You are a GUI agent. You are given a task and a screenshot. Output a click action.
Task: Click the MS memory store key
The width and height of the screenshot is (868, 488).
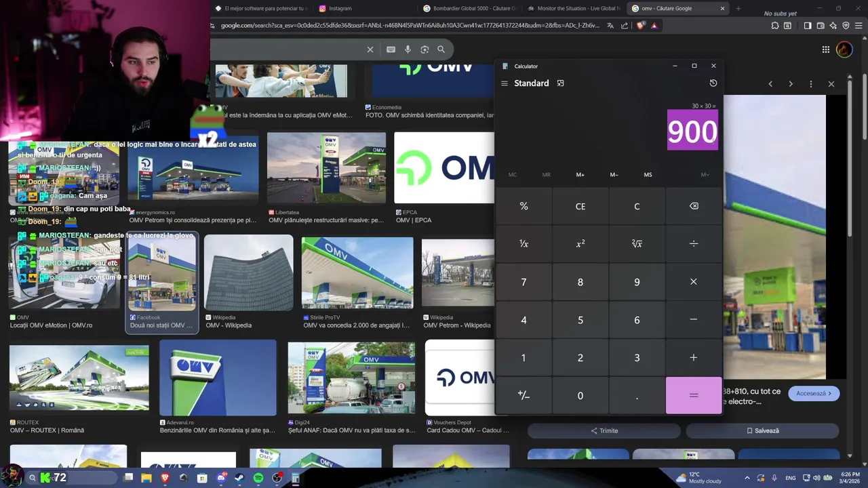(648, 175)
